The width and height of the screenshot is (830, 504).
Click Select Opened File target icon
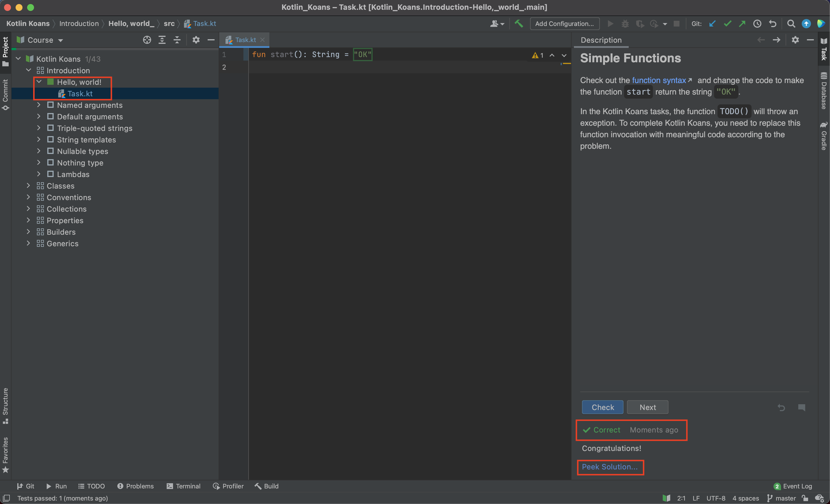pyautogui.click(x=147, y=40)
